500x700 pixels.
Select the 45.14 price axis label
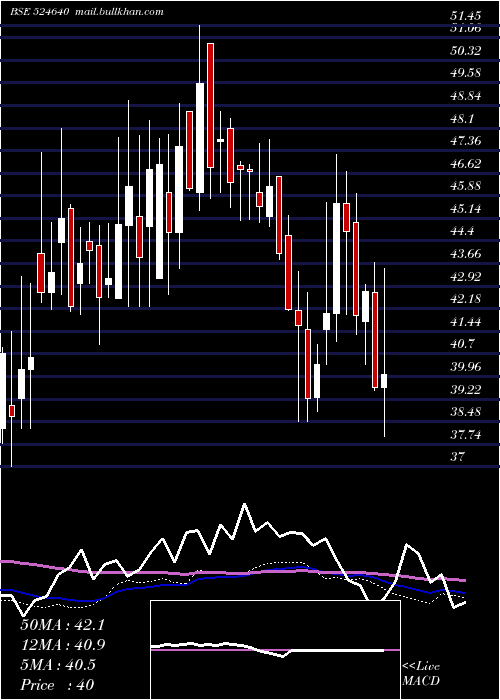pos(466,208)
